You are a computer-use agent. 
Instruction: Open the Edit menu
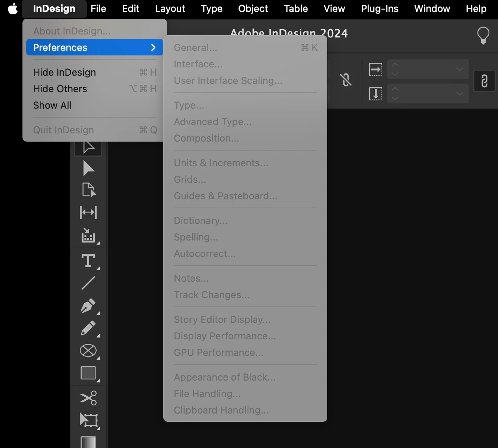pos(131,9)
